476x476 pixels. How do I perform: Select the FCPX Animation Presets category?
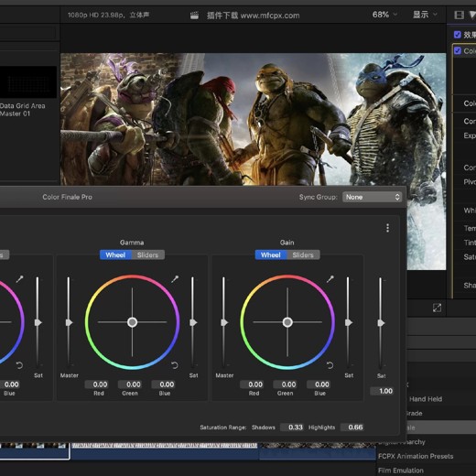pyautogui.click(x=416, y=456)
